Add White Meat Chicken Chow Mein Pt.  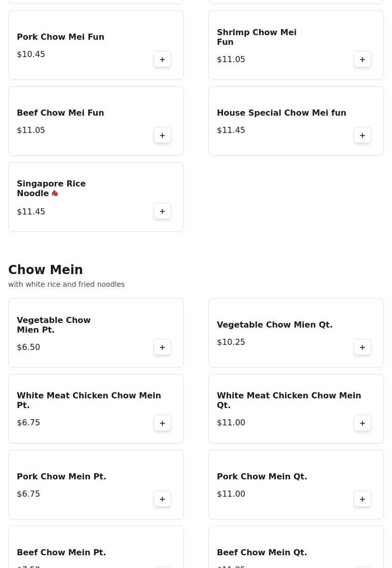click(162, 423)
